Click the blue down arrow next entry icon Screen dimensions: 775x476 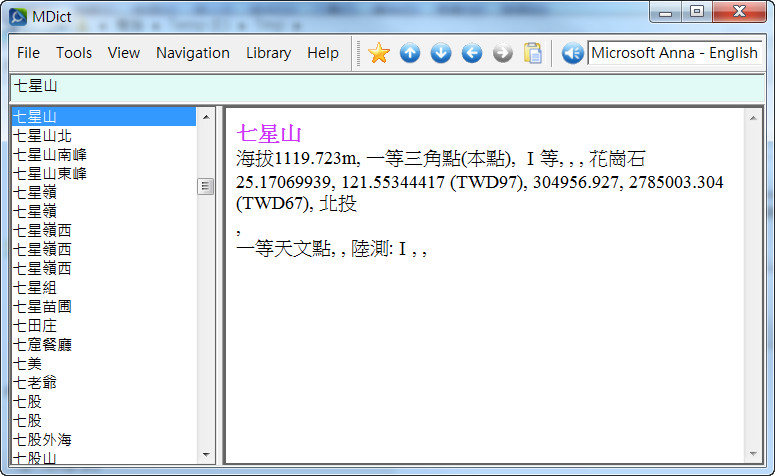[441, 53]
